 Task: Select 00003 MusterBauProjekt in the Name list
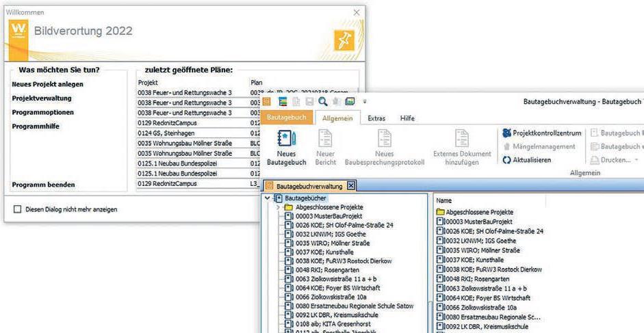[x=480, y=222]
